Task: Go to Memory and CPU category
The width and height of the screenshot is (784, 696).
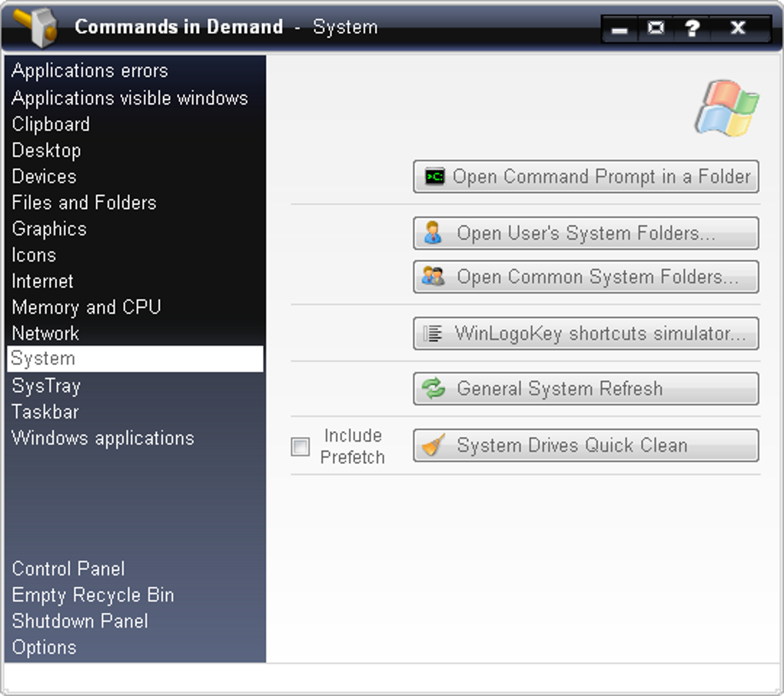Action: pos(86,307)
